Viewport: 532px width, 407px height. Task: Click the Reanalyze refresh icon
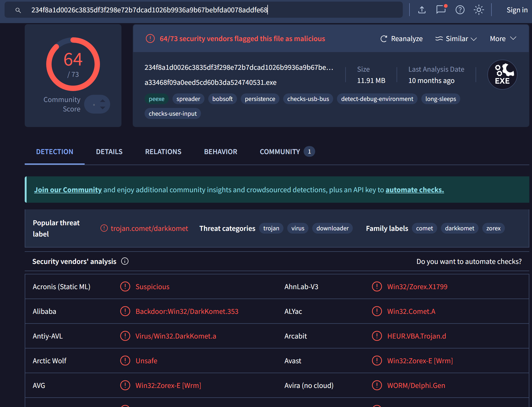point(384,39)
